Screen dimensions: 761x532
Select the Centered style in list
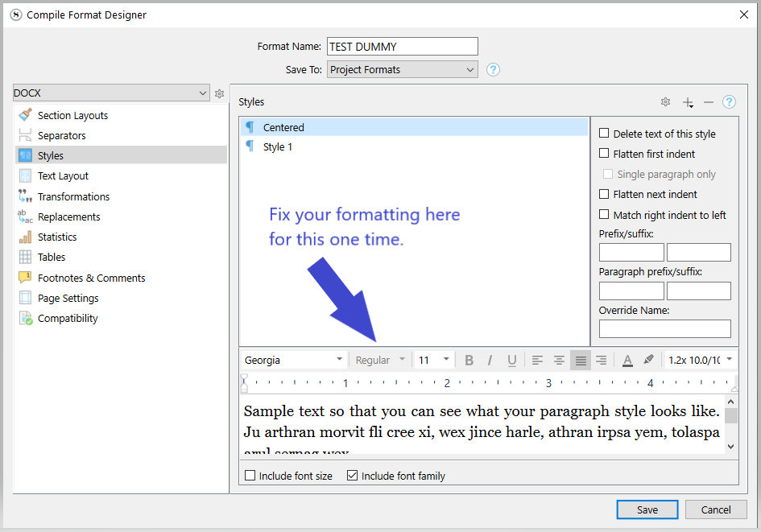click(x=414, y=127)
